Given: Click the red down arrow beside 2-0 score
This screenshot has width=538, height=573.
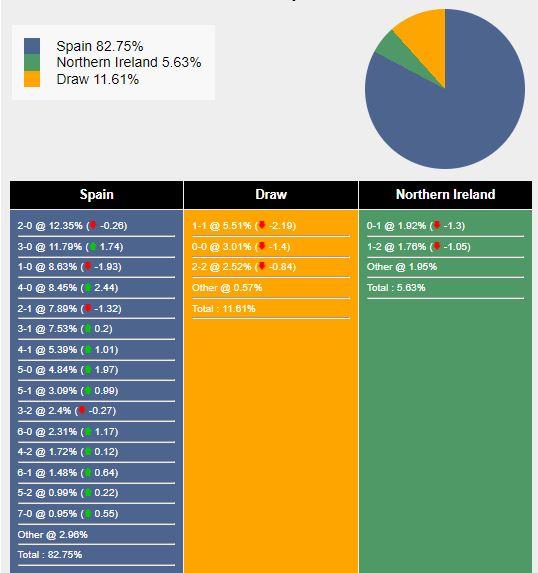Looking at the screenshot, I should point(93,225).
